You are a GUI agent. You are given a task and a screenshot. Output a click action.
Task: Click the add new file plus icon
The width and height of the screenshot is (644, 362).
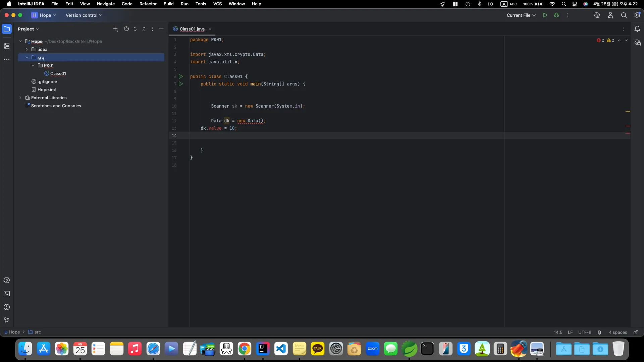tap(115, 29)
